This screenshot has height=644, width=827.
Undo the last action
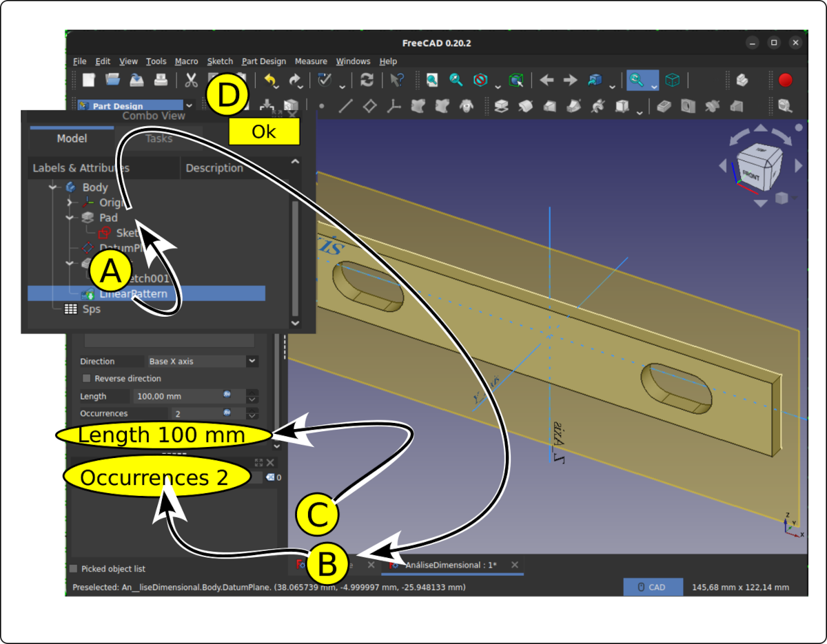[x=271, y=80]
